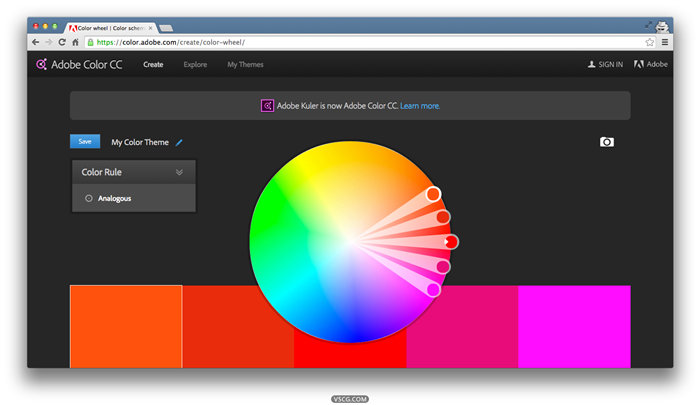Click the Color Rule panel header
This screenshot has width=700, height=405.
pyautogui.click(x=133, y=172)
